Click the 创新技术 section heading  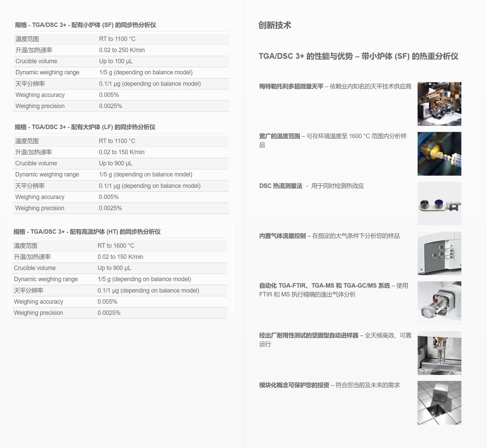275,25
